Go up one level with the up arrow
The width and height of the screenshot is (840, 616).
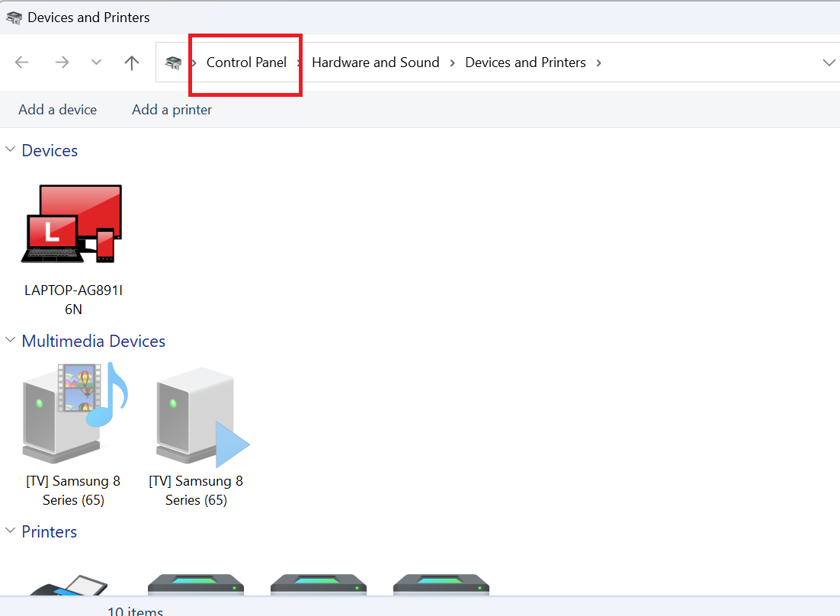click(131, 63)
